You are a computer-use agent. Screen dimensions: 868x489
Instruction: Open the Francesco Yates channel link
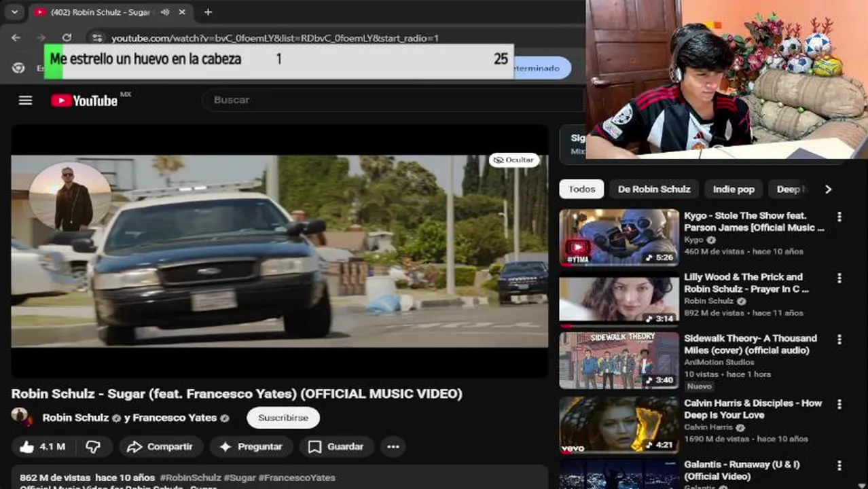pos(175,418)
